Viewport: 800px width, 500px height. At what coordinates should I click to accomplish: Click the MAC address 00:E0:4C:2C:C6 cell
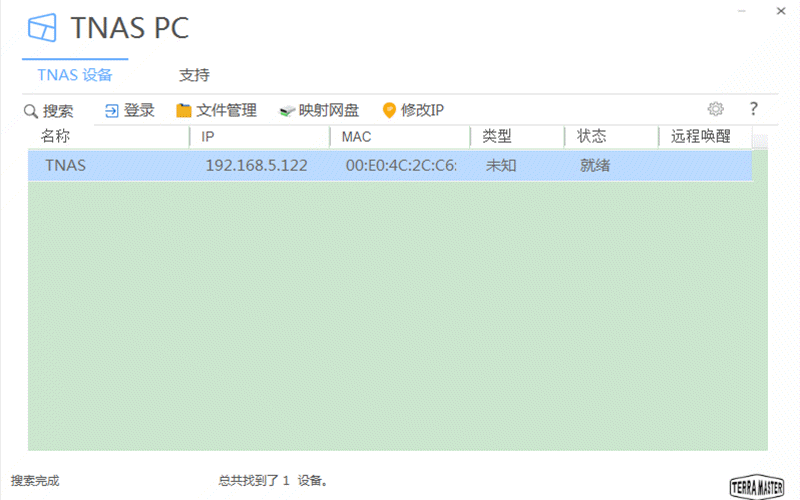point(401,165)
